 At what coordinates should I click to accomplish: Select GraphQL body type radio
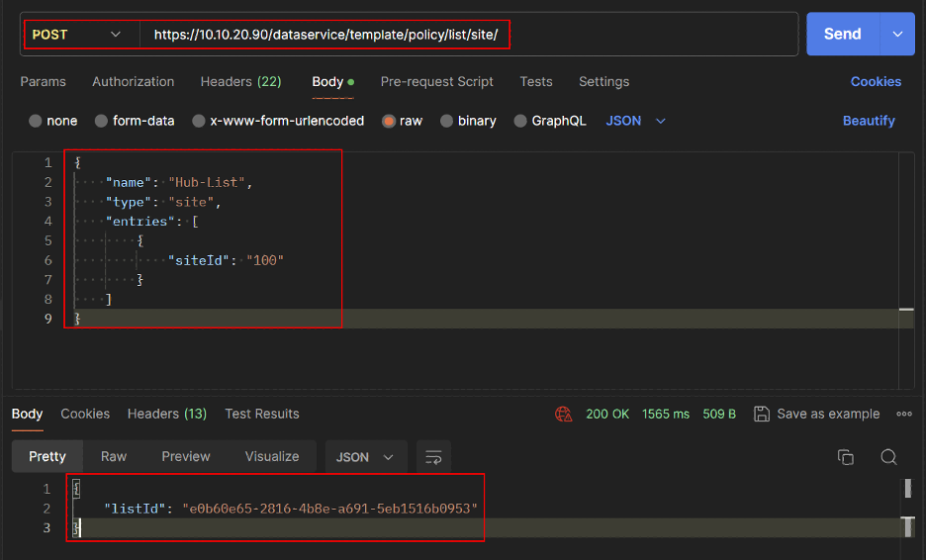click(x=520, y=121)
